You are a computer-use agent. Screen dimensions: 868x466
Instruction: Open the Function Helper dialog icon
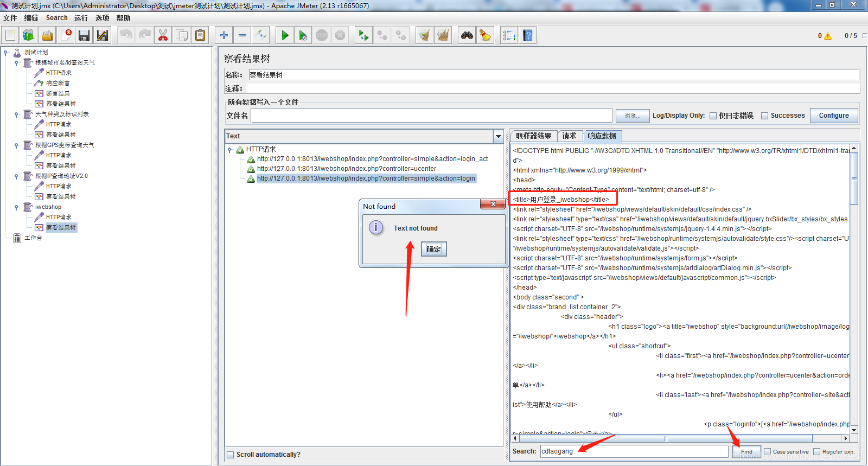(x=509, y=36)
